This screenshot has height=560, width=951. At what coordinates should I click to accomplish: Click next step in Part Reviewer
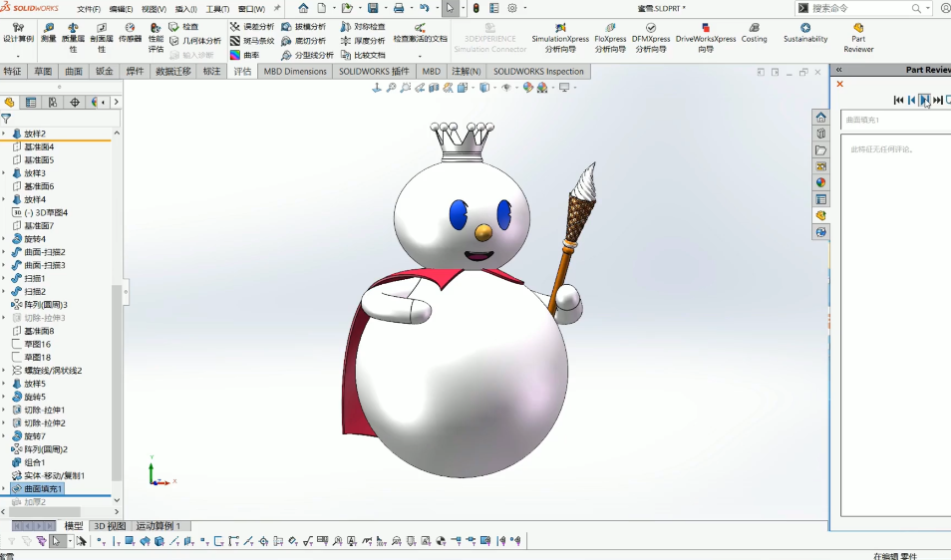[924, 100]
